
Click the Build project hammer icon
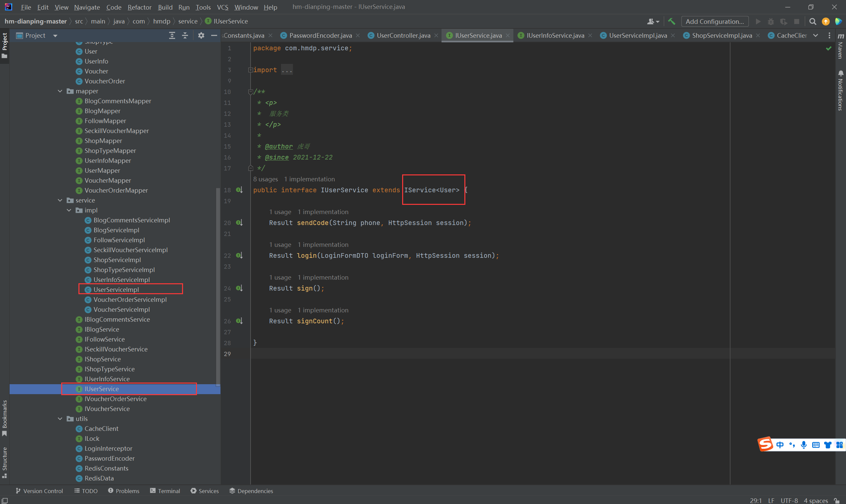pos(672,22)
